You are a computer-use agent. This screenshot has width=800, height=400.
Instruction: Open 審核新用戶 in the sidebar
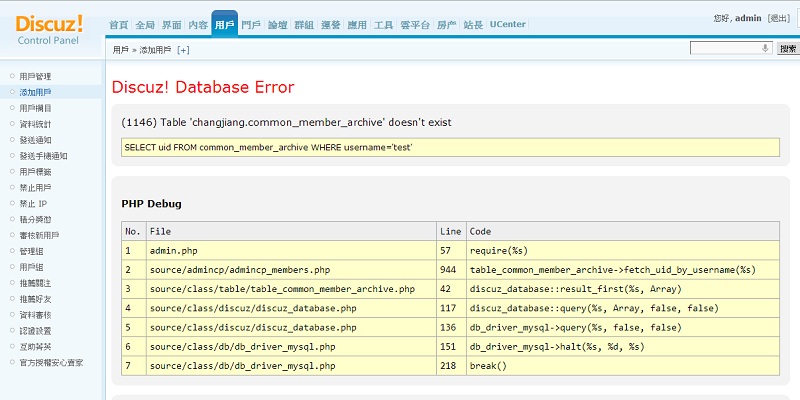tap(39, 235)
